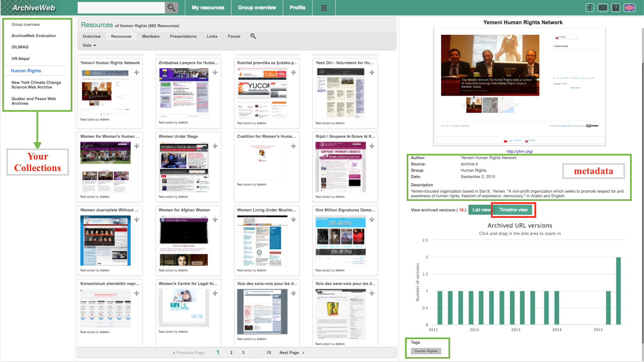Screen dimensions: 644x362
Task: Click the tallest 2015 bar in the chart
Action: [618, 291]
